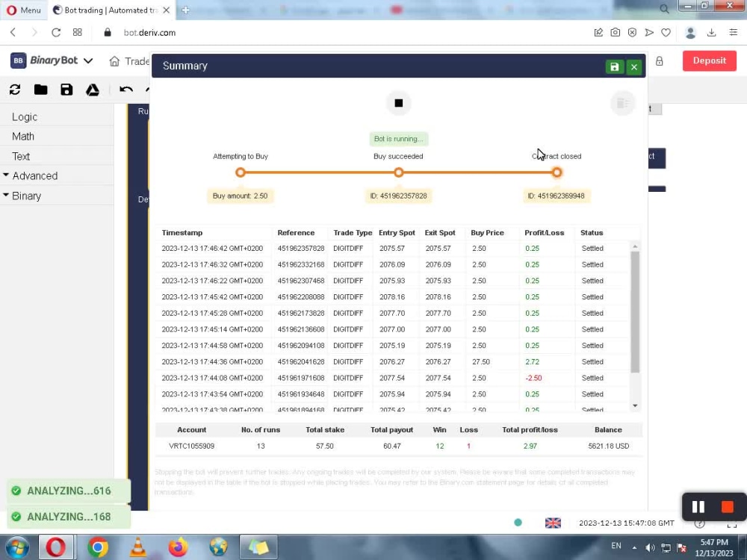Click the Contract closed marker on the progress line
This screenshot has height=560, width=747.
557,172
